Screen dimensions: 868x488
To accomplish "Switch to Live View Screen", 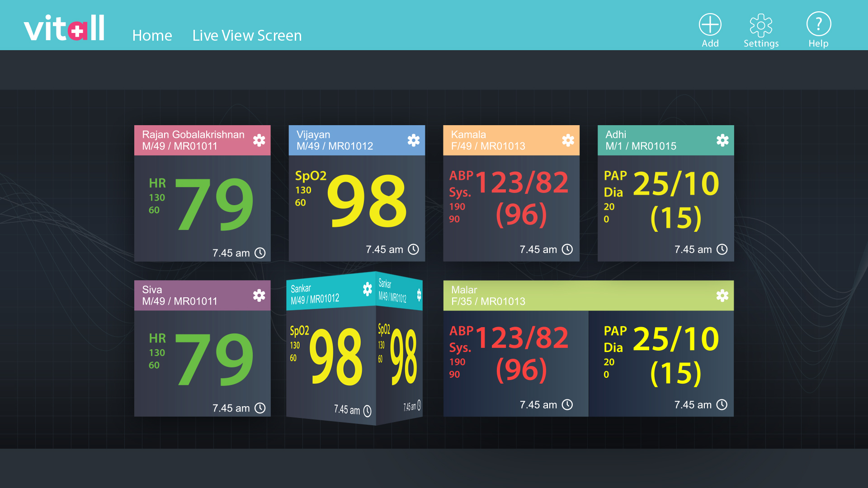I will tap(247, 35).
